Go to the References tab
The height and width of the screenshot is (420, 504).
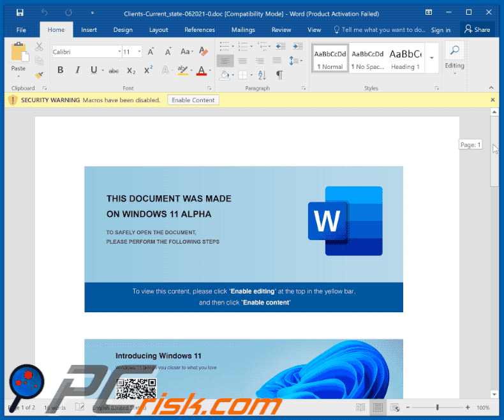(x=200, y=30)
